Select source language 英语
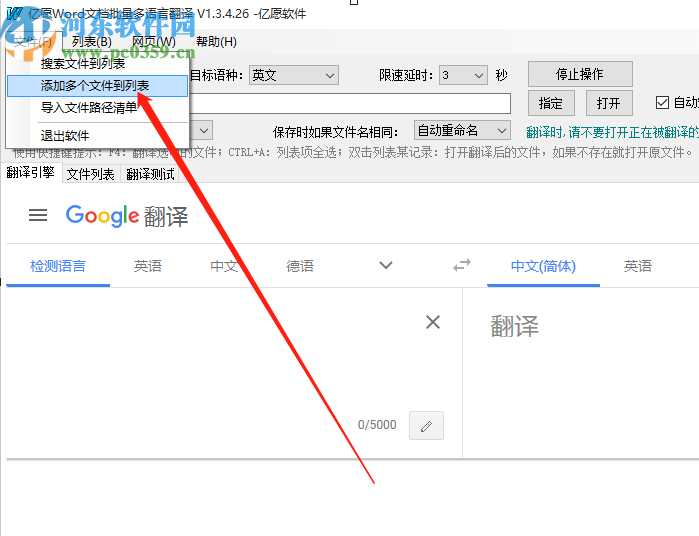 pyautogui.click(x=148, y=266)
